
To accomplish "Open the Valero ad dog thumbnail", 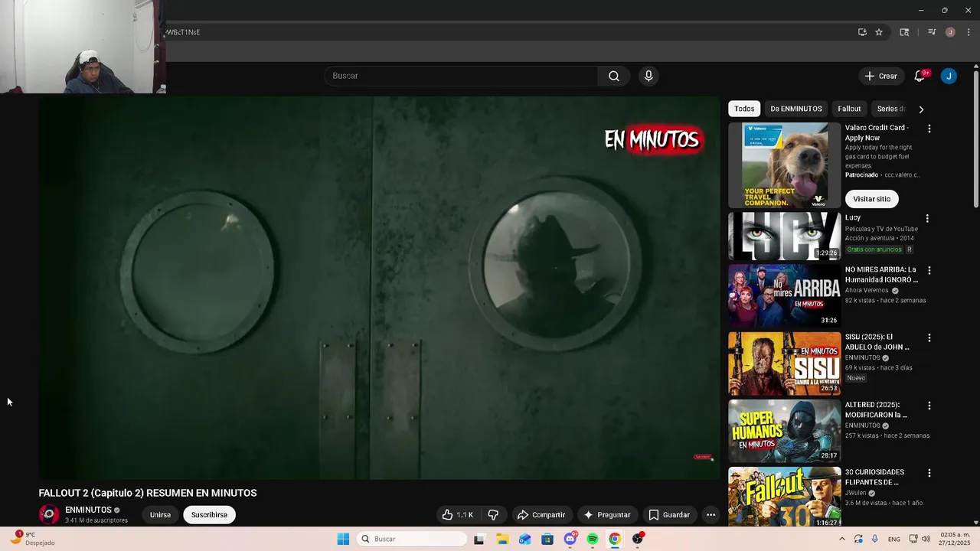I will 784,165.
